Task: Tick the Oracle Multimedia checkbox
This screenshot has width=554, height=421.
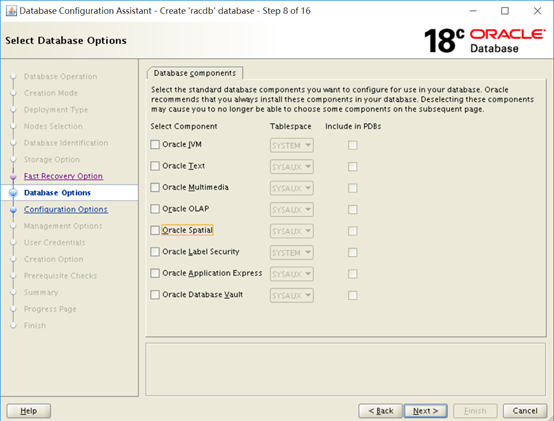Action: click(x=155, y=188)
